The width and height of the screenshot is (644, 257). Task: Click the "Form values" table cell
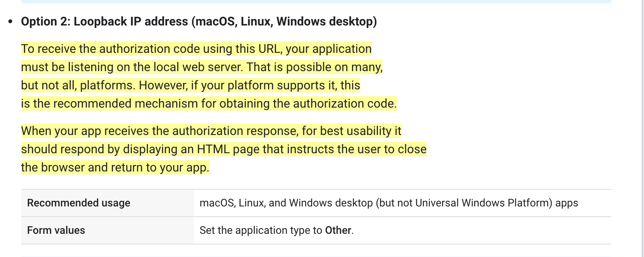coord(56,230)
